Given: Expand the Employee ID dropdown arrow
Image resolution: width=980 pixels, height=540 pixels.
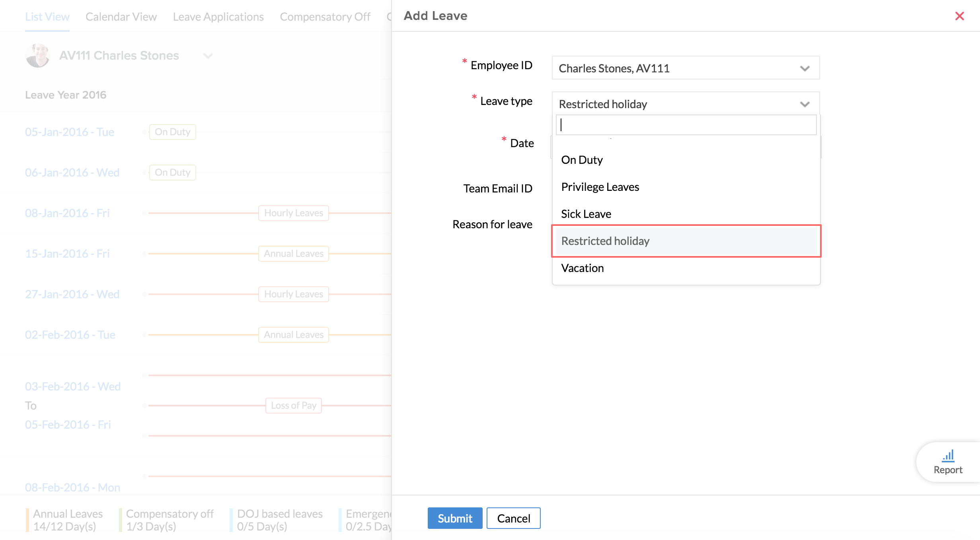Looking at the screenshot, I should (805, 68).
